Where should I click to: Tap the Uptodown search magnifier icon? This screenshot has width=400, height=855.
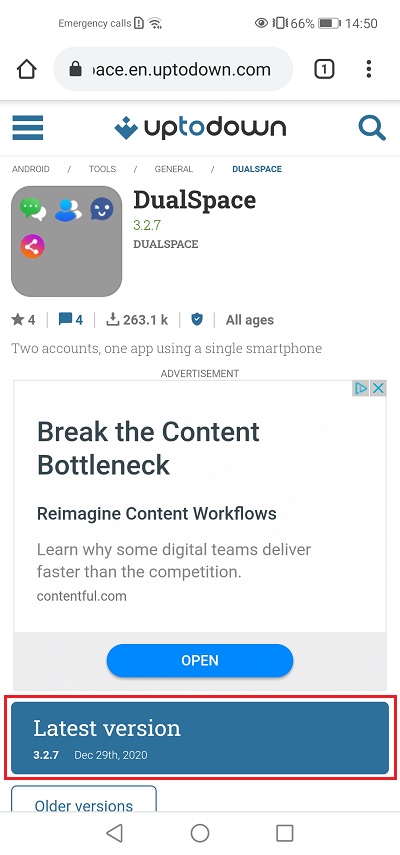click(x=372, y=128)
